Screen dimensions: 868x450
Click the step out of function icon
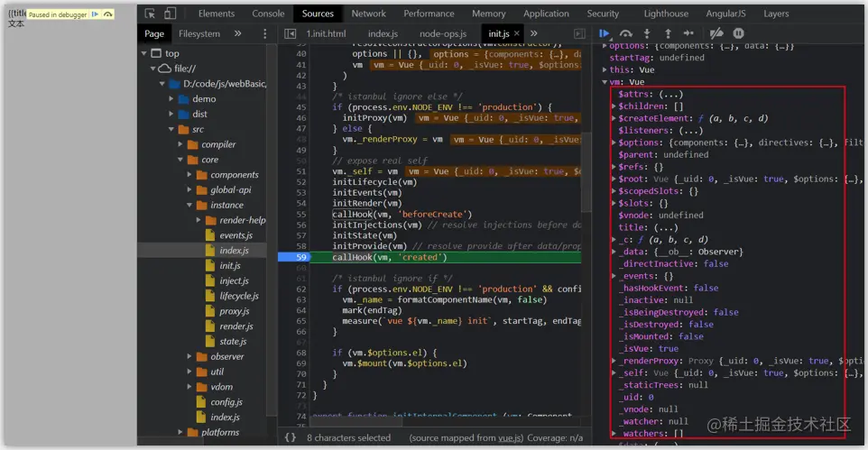pos(668,33)
